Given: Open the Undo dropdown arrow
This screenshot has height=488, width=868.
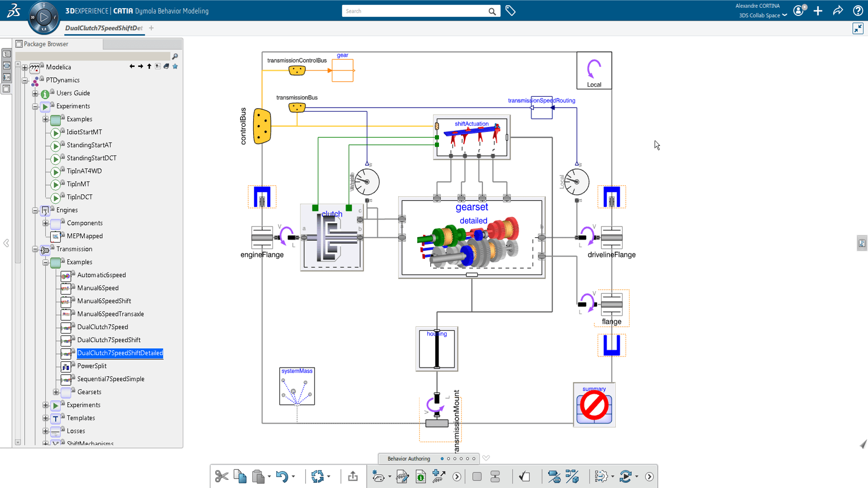Looking at the screenshot, I should click(293, 477).
